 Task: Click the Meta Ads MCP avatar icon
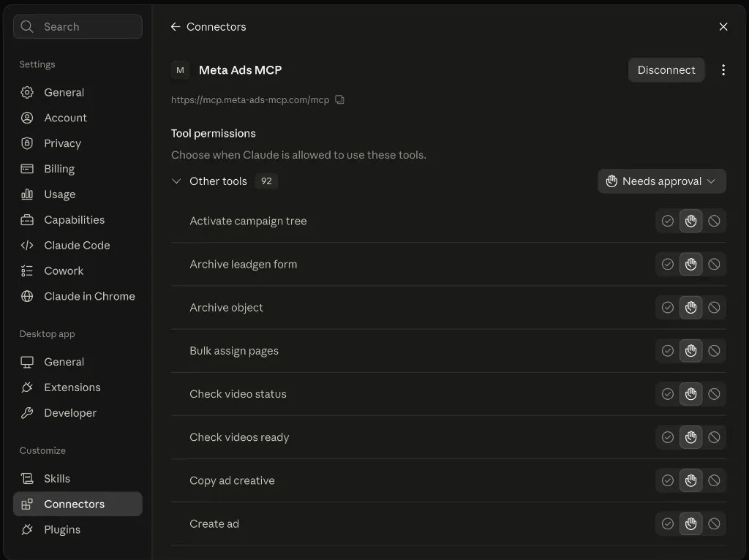click(180, 70)
